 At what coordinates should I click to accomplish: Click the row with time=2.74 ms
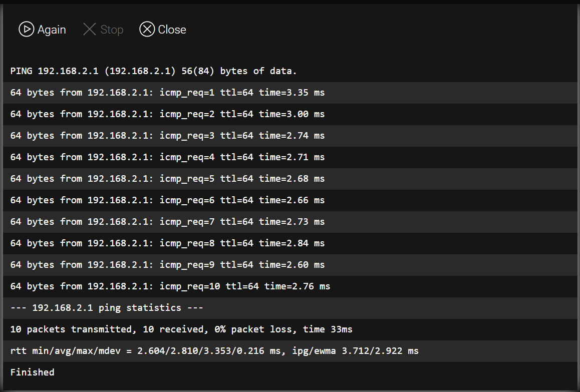point(290,135)
